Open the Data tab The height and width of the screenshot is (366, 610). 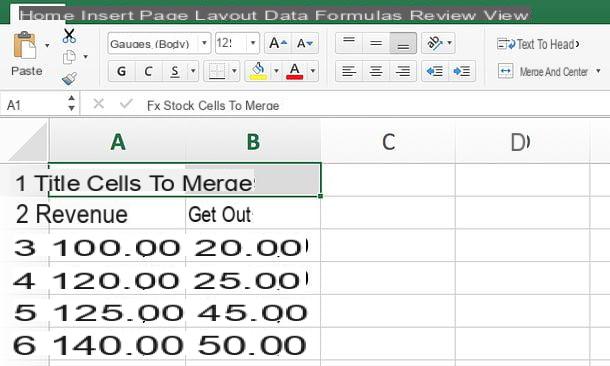tap(286, 16)
